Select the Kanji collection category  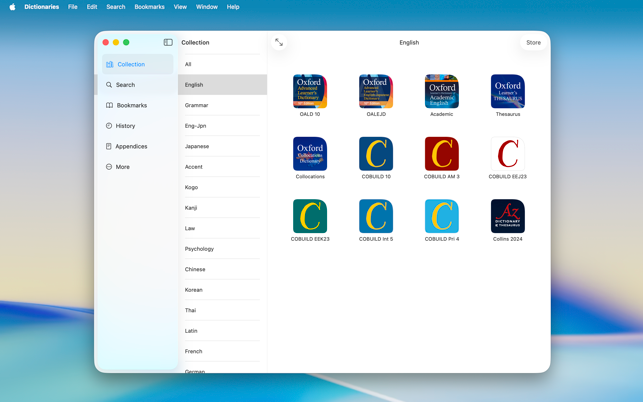point(222,208)
